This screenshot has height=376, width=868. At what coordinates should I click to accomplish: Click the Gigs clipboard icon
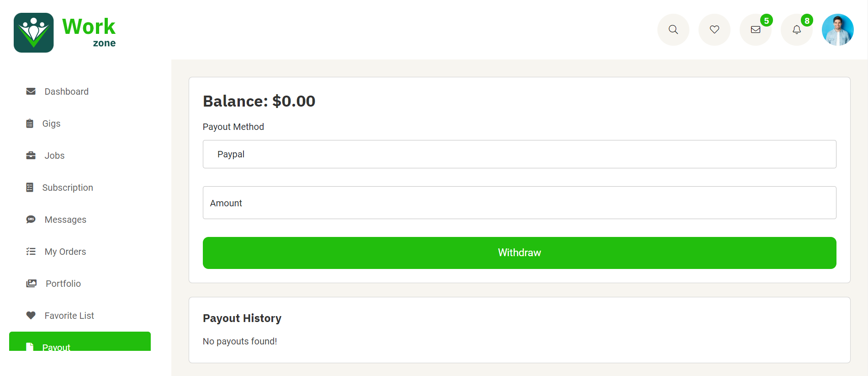(x=30, y=124)
